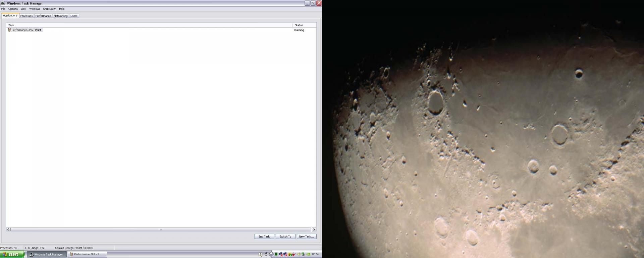The image size is (644, 258).
Task: Switch to the Applications tab
Action: [10, 15]
